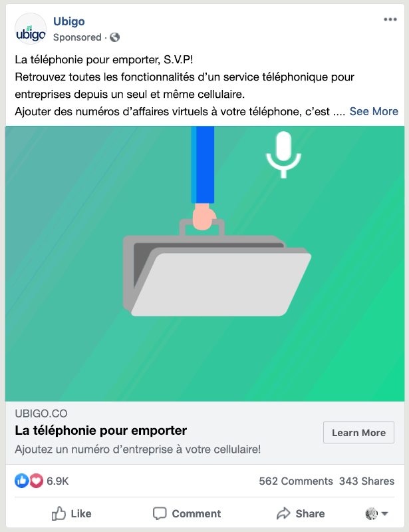
Task: View the 343 Shares list
Action: point(366,481)
